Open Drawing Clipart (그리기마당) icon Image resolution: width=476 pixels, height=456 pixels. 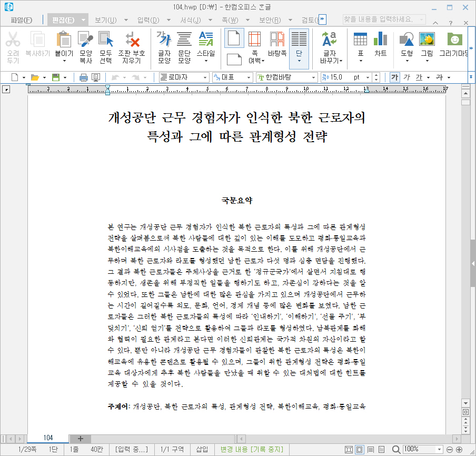pos(454,40)
